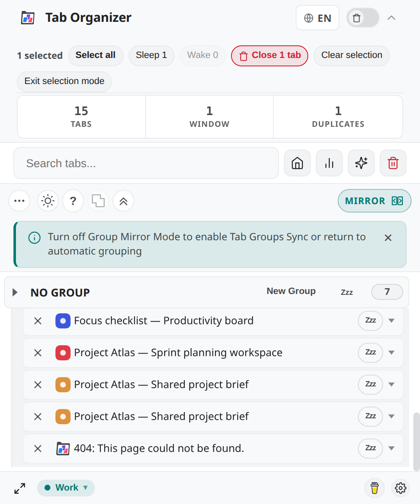Expand the NO GROUP triangle
Viewport: 420px width, 504px height.
(x=15, y=292)
